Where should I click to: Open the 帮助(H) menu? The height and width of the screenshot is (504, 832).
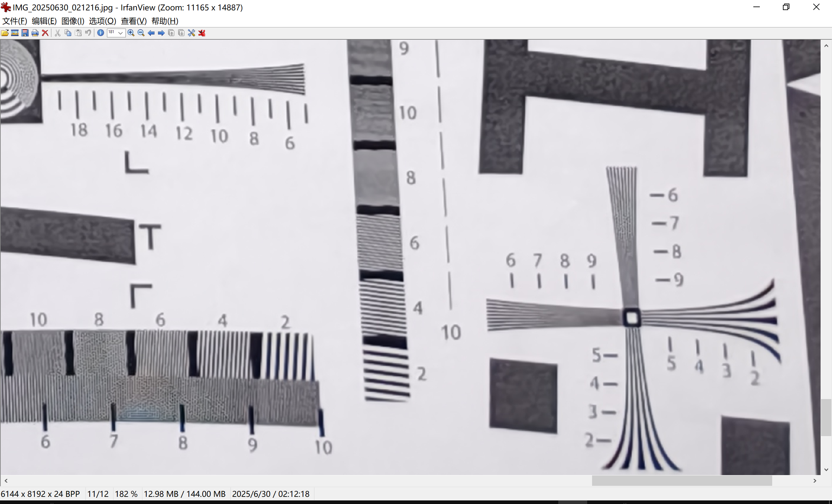point(165,21)
